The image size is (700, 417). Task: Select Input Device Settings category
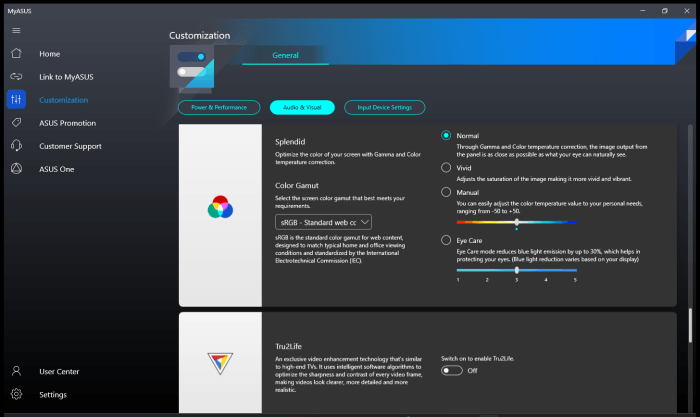tap(384, 108)
